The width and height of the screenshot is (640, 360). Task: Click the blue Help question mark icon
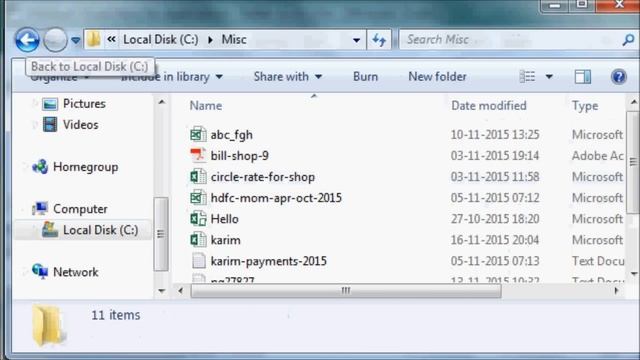pyautogui.click(x=619, y=76)
